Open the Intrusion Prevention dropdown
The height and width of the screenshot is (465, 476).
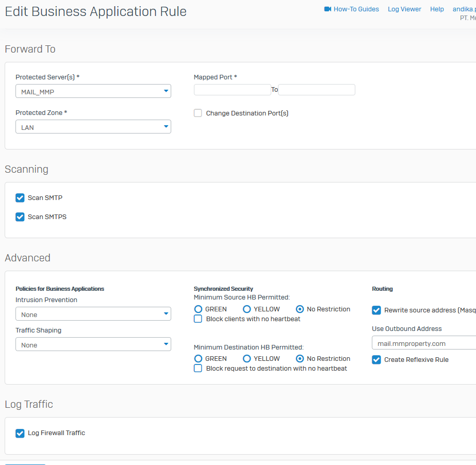click(93, 314)
